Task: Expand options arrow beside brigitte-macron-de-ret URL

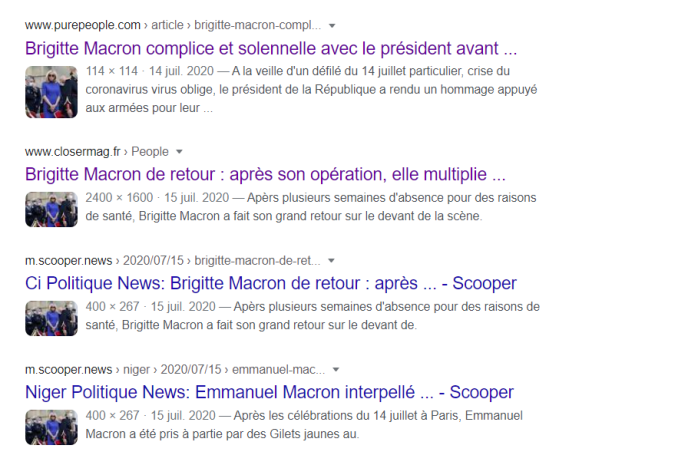Action: [333, 260]
